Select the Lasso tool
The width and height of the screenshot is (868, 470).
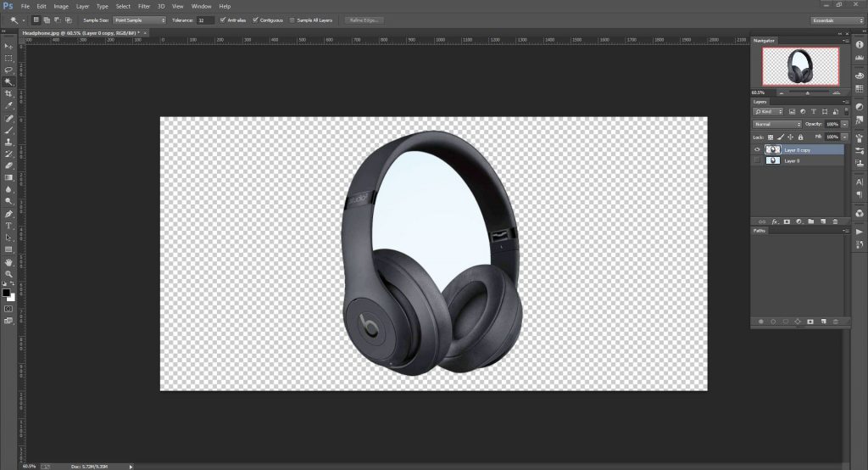pos(8,70)
